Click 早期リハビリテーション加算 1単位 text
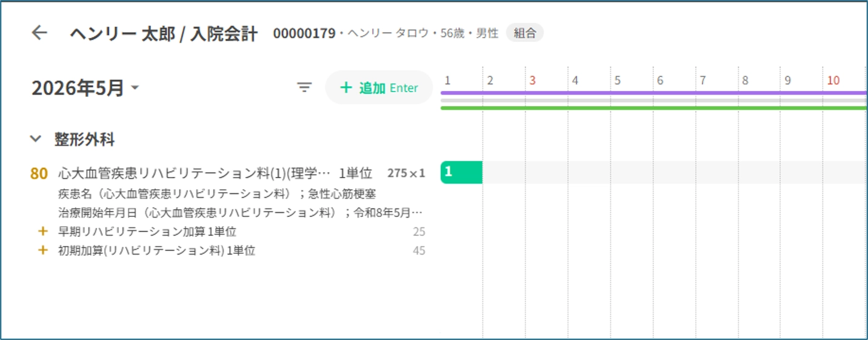Image resolution: width=868 pixels, height=340 pixels. [x=147, y=232]
